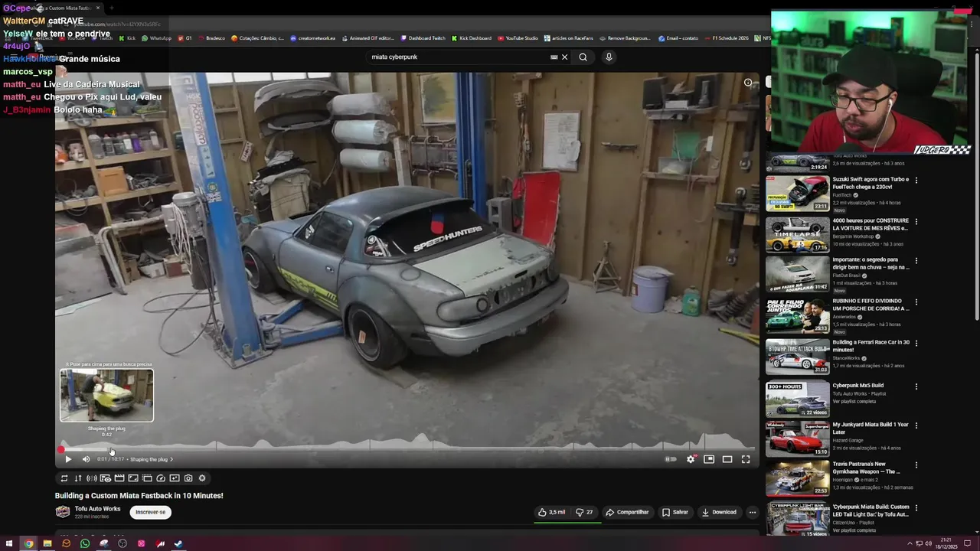Image resolution: width=980 pixels, height=551 pixels.
Task: Expand the 'Shaping the plug' chapter chevron
Action: pos(171,459)
